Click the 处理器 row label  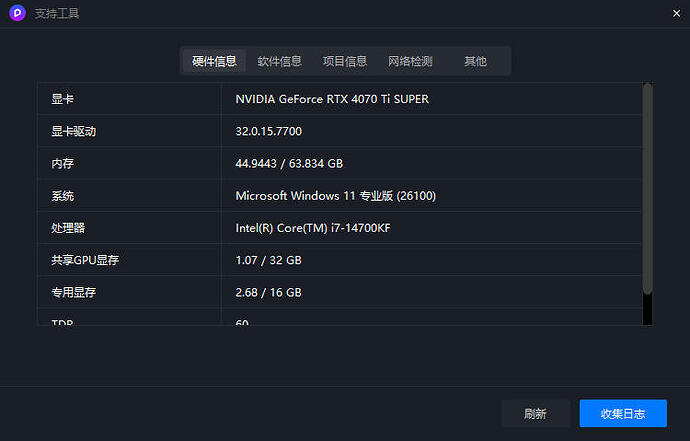coord(68,228)
